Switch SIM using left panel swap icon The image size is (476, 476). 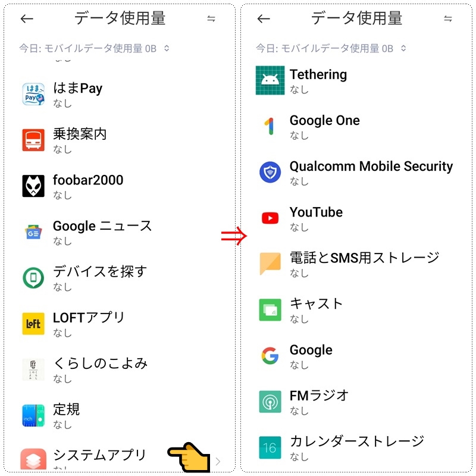(211, 19)
